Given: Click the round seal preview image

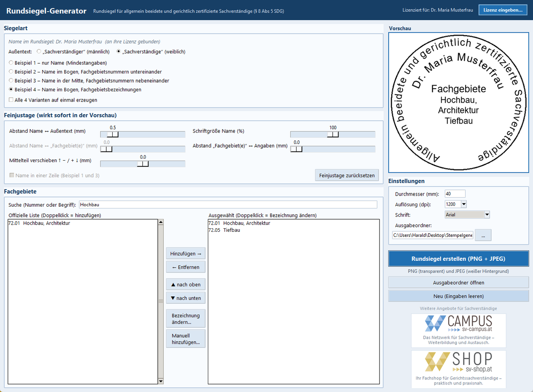Looking at the screenshot, I should [x=458, y=103].
